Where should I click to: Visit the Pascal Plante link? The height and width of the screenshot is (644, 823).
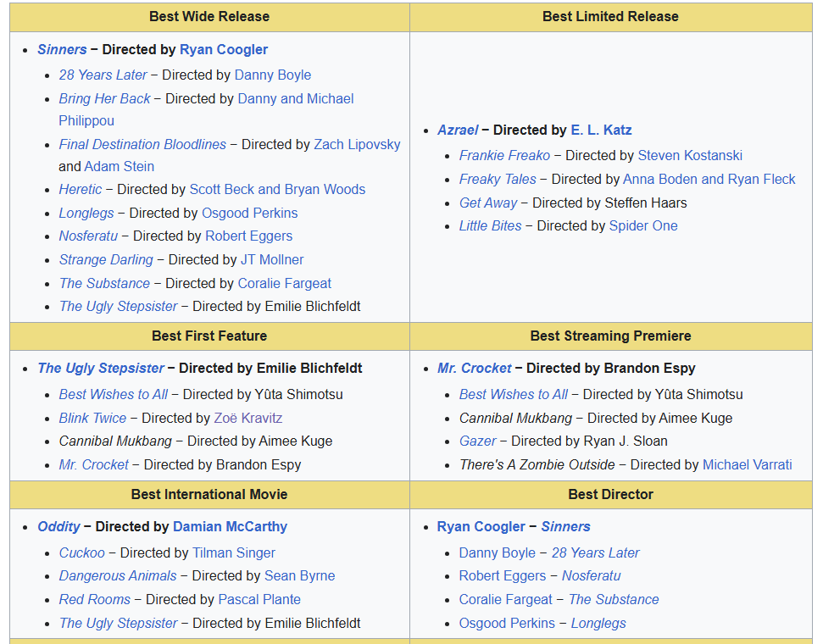tap(259, 600)
